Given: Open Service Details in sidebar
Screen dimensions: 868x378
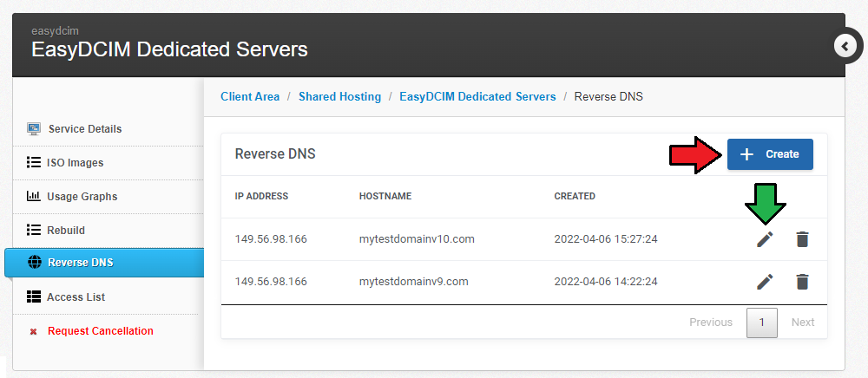Looking at the screenshot, I should pyautogui.click(x=85, y=129).
